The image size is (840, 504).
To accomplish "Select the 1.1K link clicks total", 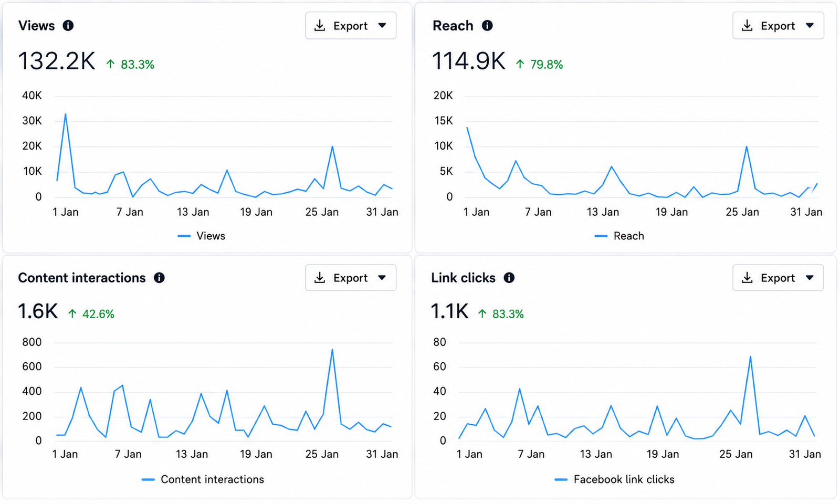I will tap(450, 312).
